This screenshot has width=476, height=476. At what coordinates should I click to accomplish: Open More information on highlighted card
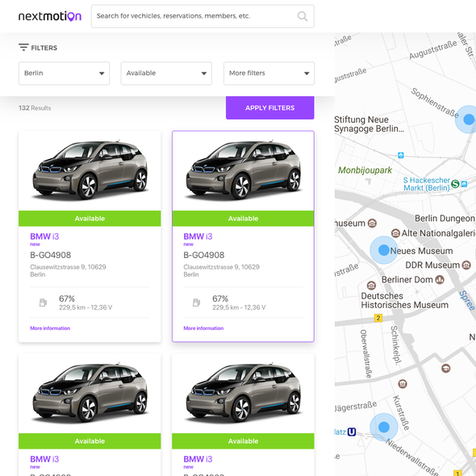click(203, 328)
